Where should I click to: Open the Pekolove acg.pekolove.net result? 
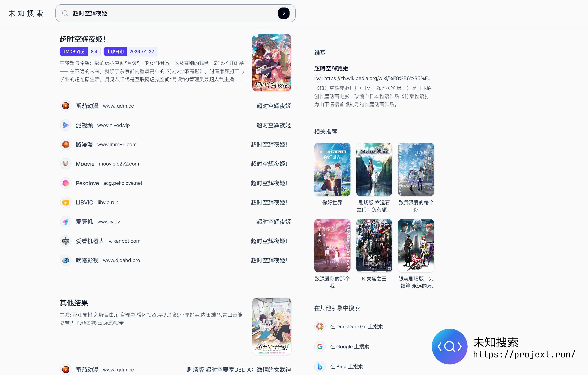(x=175, y=183)
